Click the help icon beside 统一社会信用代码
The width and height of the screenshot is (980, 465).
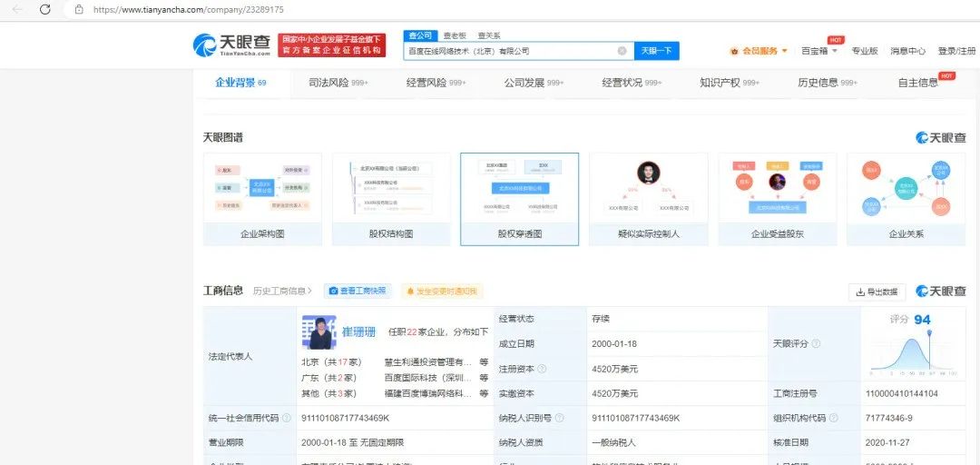286,418
